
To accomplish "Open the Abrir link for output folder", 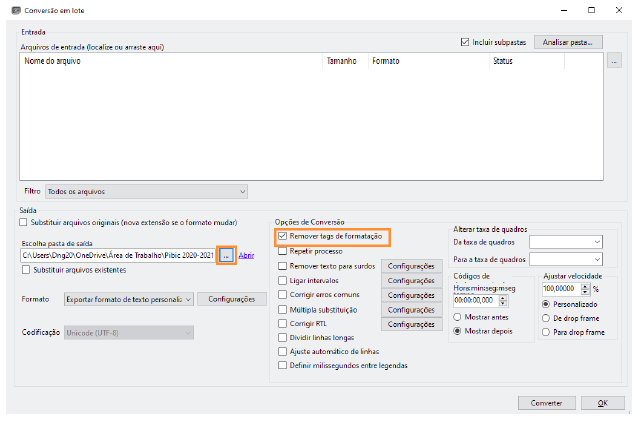I will tap(246, 256).
